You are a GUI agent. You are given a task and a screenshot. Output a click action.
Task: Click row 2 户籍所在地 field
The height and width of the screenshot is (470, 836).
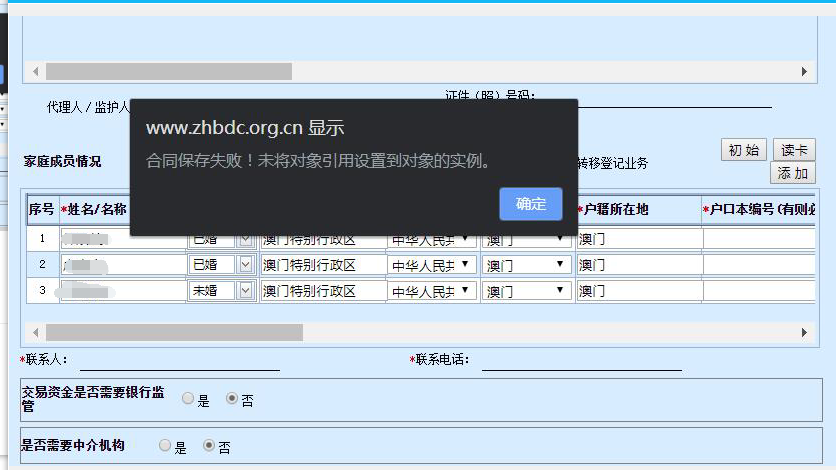click(x=638, y=265)
